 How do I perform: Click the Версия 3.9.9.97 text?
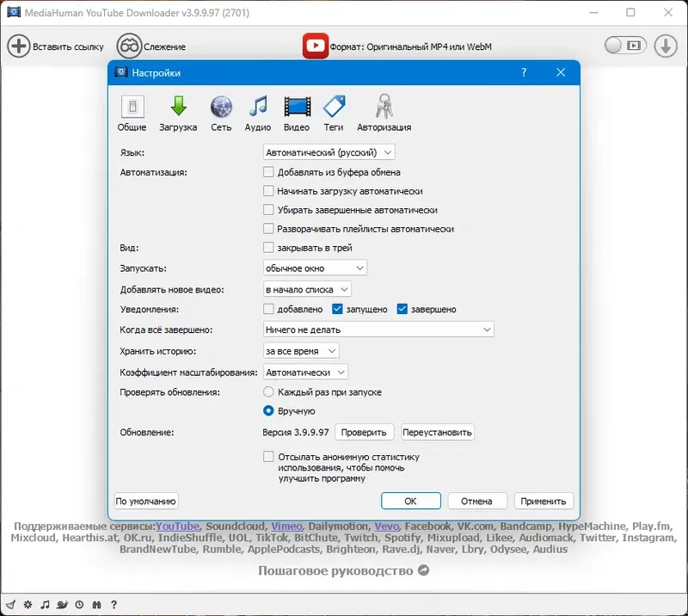[296, 432]
